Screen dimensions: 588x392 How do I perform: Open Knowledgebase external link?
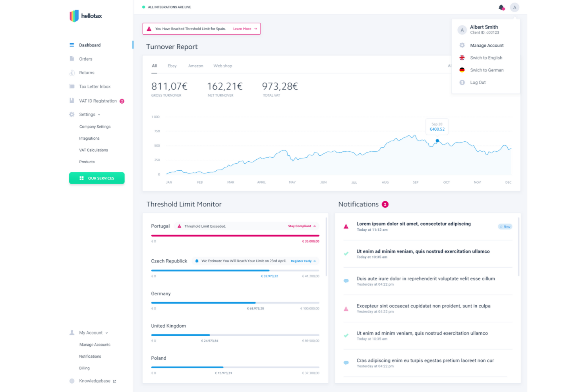coord(95,381)
